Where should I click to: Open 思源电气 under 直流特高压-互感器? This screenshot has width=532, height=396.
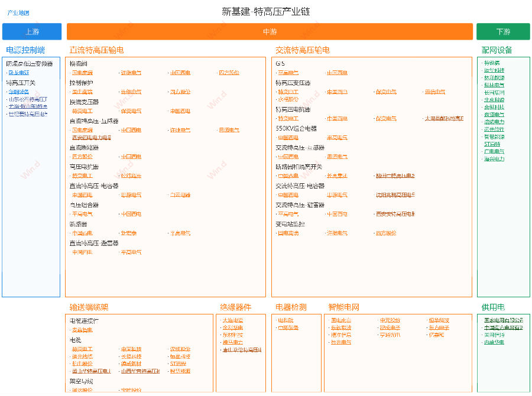[x=229, y=130]
